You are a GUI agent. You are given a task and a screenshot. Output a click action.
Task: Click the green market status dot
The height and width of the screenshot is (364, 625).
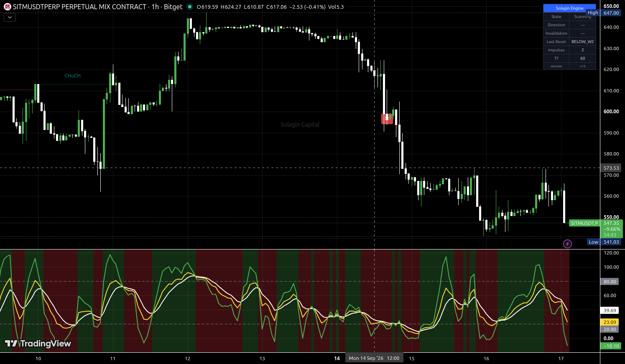[x=190, y=7]
